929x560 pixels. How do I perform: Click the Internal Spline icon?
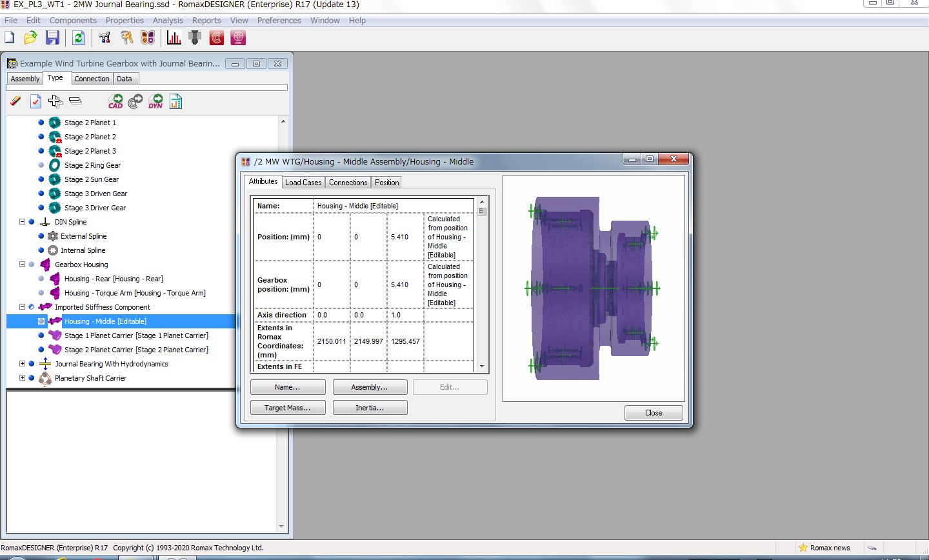pyautogui.click(x=53, y=250)
